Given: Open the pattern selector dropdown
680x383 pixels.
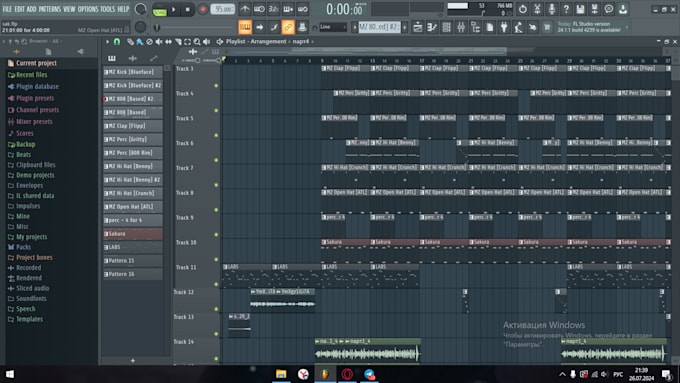Looking at the screenshot, I should [x=379, y=27].
